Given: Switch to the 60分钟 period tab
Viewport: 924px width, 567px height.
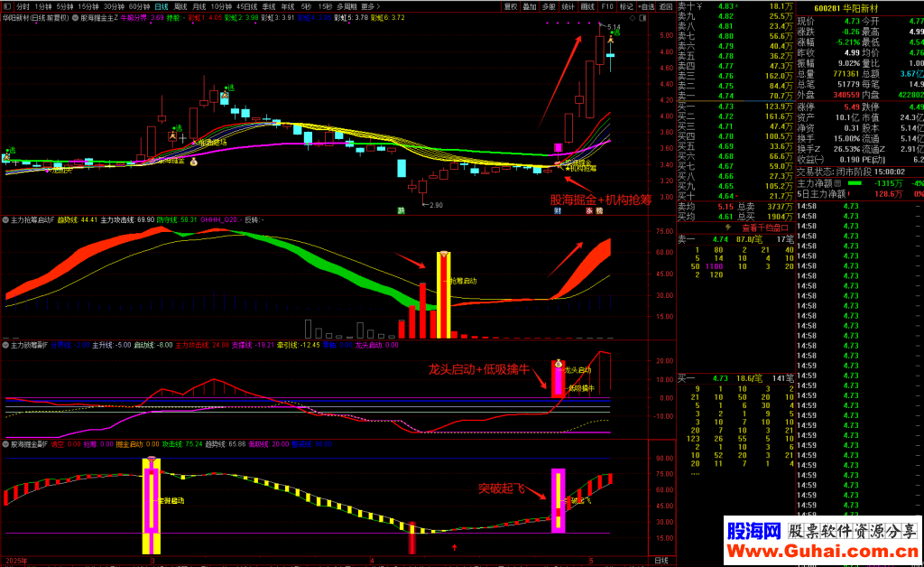Looking at the screenshot, I should (x=140, y=6).
